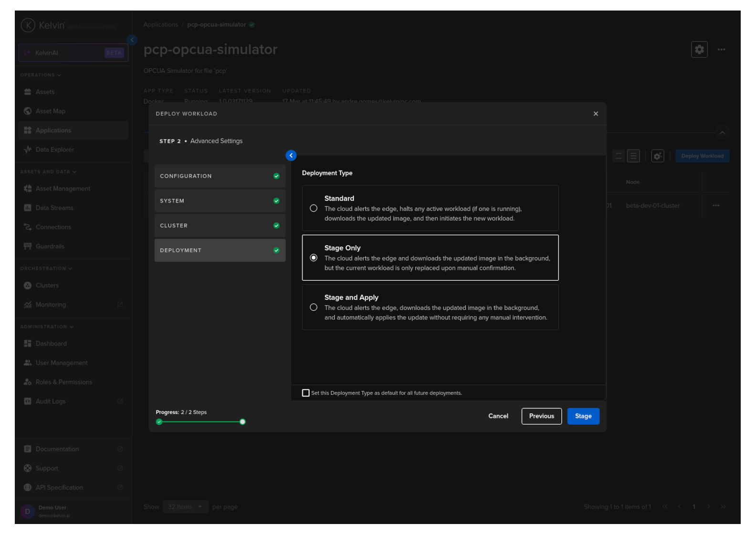Click the Kelvin logo icon

tap(28, 25)
